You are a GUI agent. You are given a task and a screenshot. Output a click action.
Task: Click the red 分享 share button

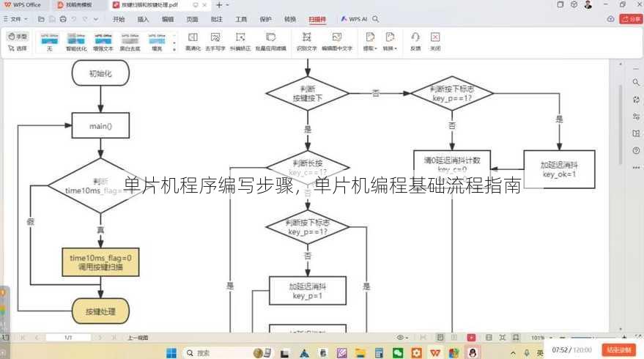click(x=631, y=19)
